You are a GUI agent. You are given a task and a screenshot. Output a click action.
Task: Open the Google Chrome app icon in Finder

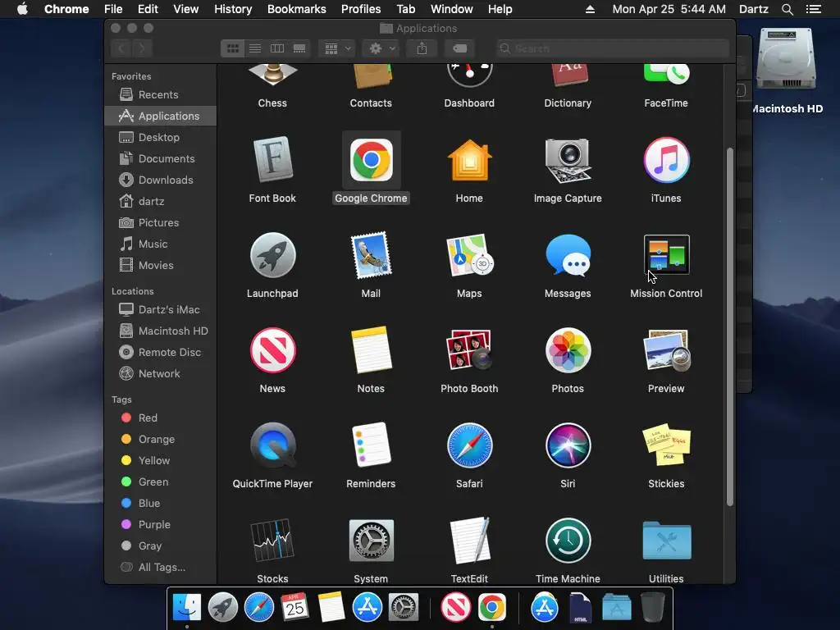pyautogui.click(x=371, y=160)
